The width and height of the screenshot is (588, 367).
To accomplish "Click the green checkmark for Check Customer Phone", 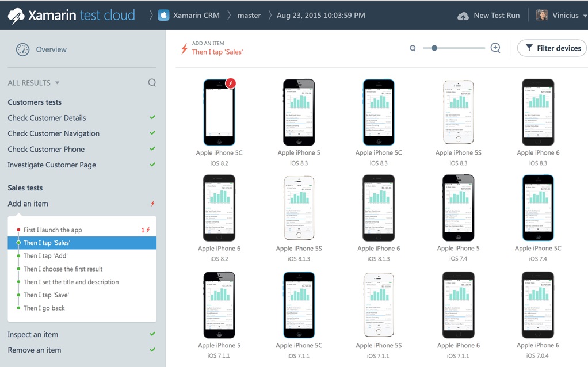I will pyautogui.click(x=152, y=148).
